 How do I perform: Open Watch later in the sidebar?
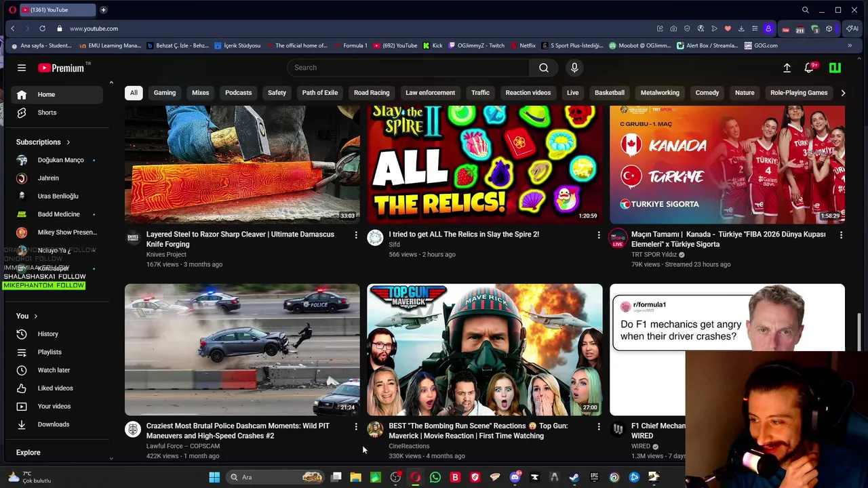tap(56, 370)
